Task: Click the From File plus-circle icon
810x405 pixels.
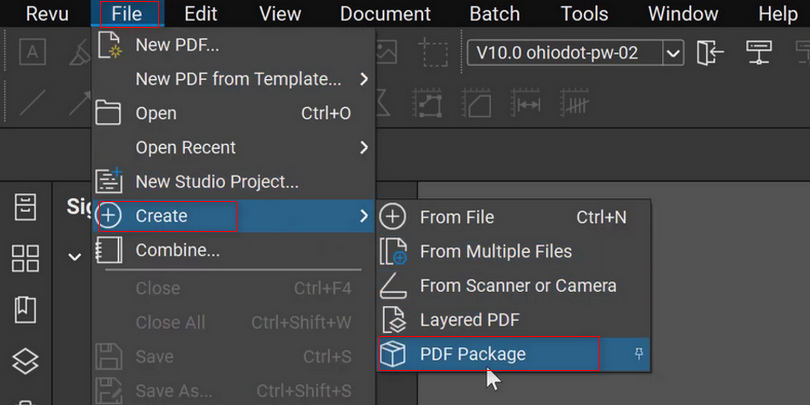Action: pos(393,217)
